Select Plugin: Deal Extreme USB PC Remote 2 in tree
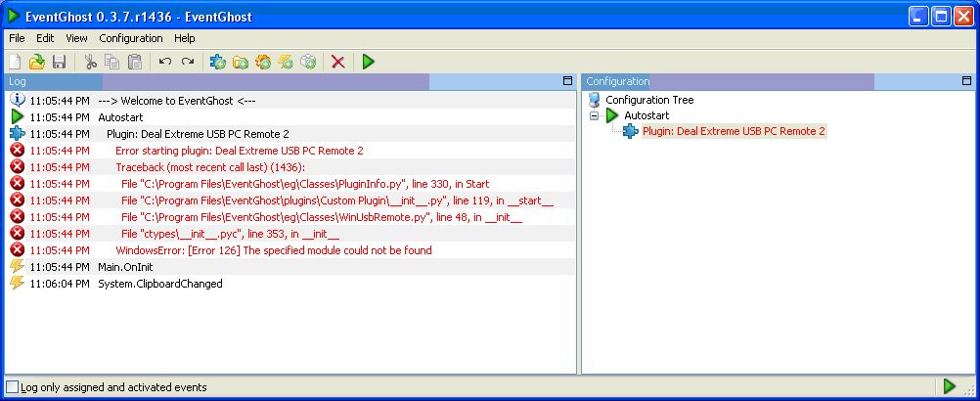The image size is (980, 401). pyautogui.click(x=734, y=131)
